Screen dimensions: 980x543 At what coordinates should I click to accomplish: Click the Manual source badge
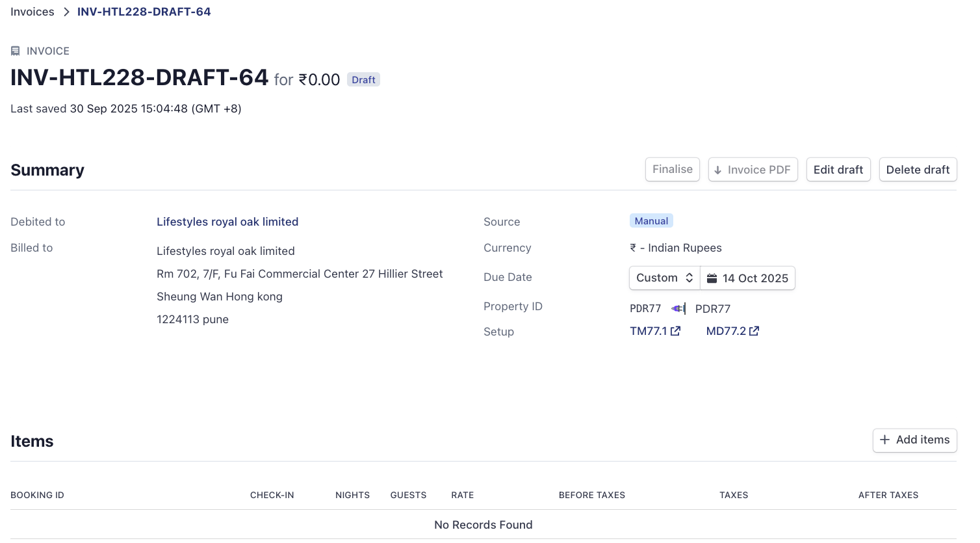coord(651,221)
